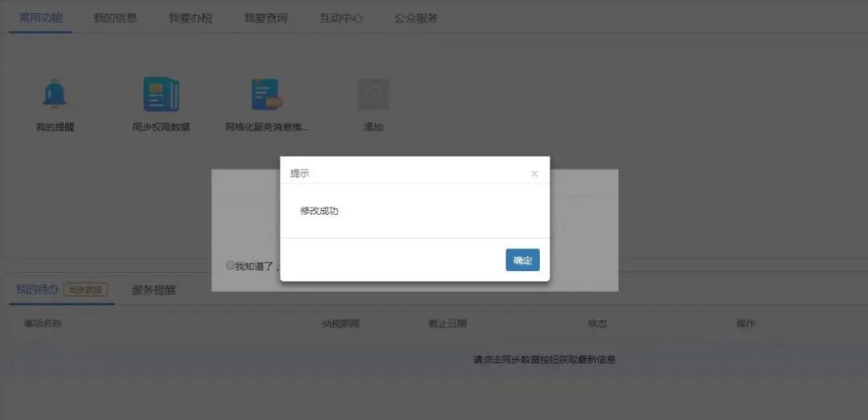Open the 网格化服务消息推送 icon
The width and height of the screenshot is (868, 420).
tap(267, 95)
